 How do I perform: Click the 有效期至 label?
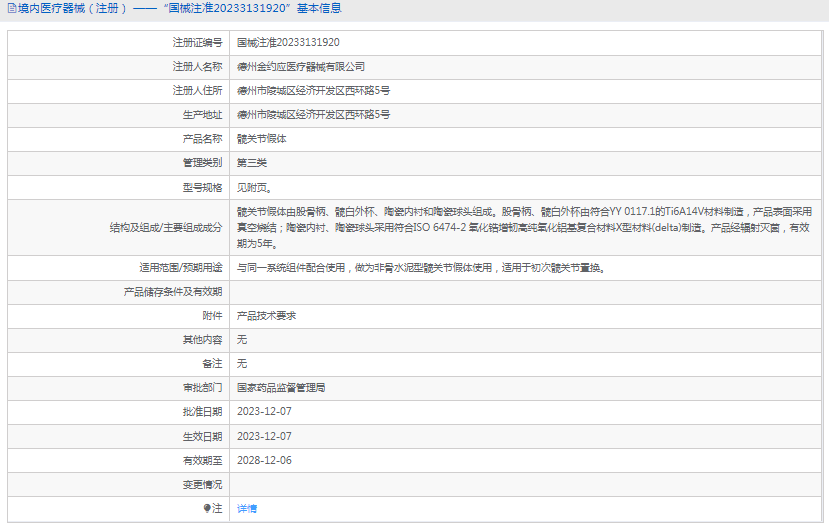202,460
